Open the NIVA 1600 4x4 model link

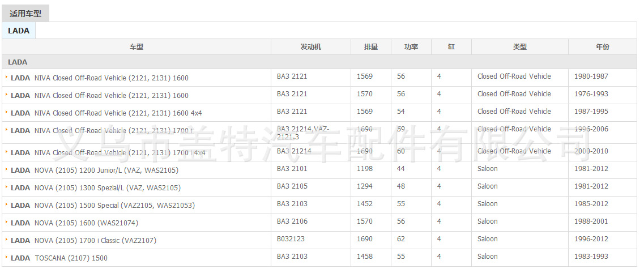106,113
